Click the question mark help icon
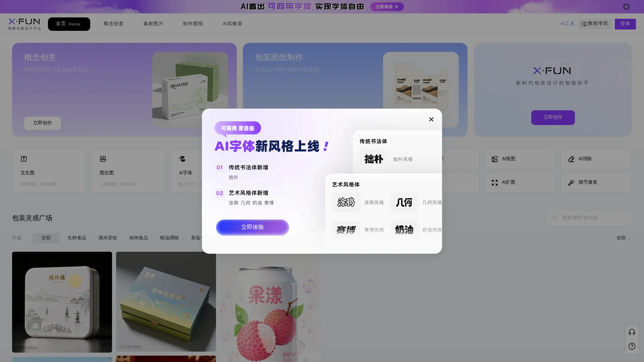644x362 pixels. (632, 346)
